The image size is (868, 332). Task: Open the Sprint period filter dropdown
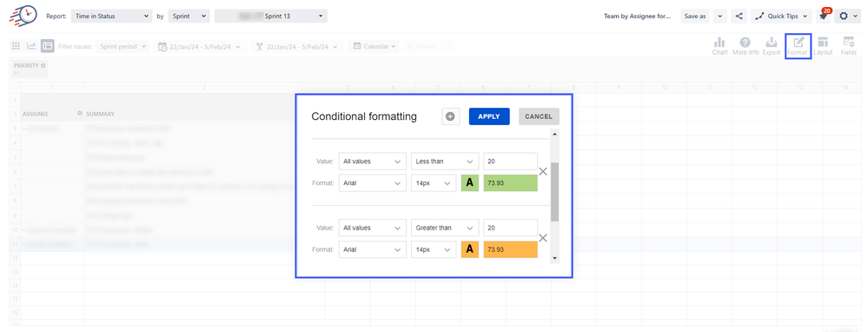coord(123,46)
